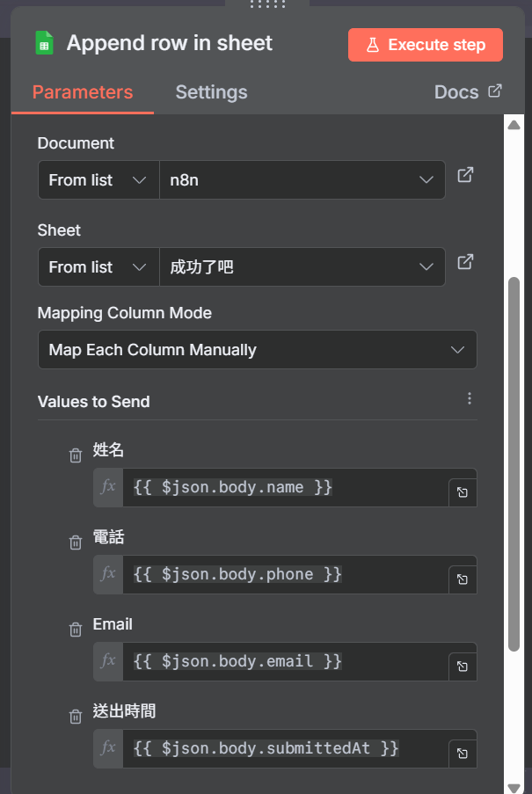The image size is (532, 794).
Task: Open the Docs link
Action: coord(468,92)
